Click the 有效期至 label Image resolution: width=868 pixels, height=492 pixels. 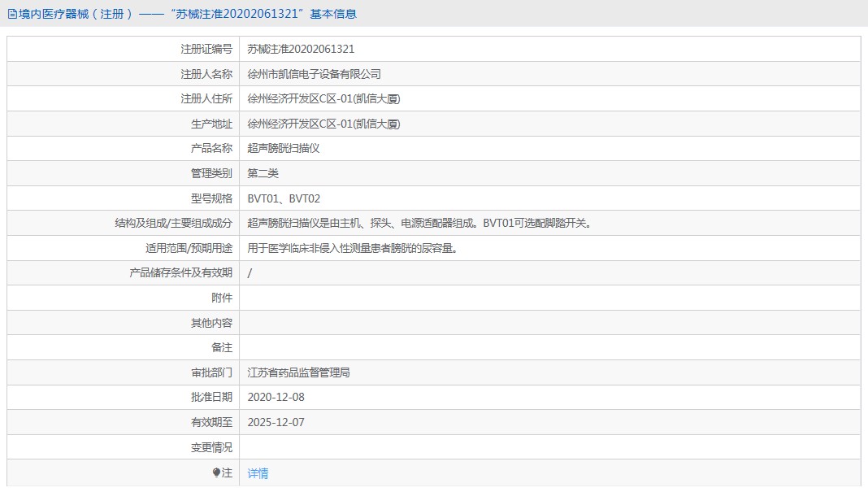pyautogui.click(x=211, y=422)
